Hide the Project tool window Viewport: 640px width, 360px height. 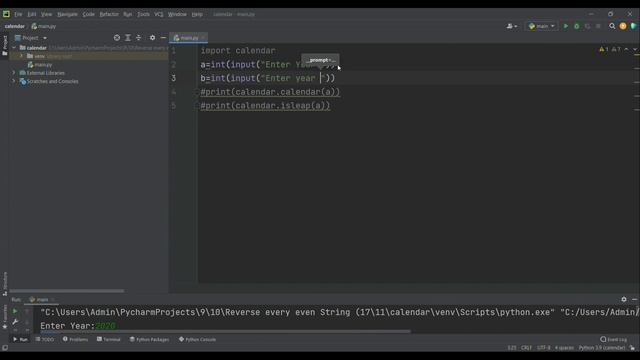[x=163, y=38]
